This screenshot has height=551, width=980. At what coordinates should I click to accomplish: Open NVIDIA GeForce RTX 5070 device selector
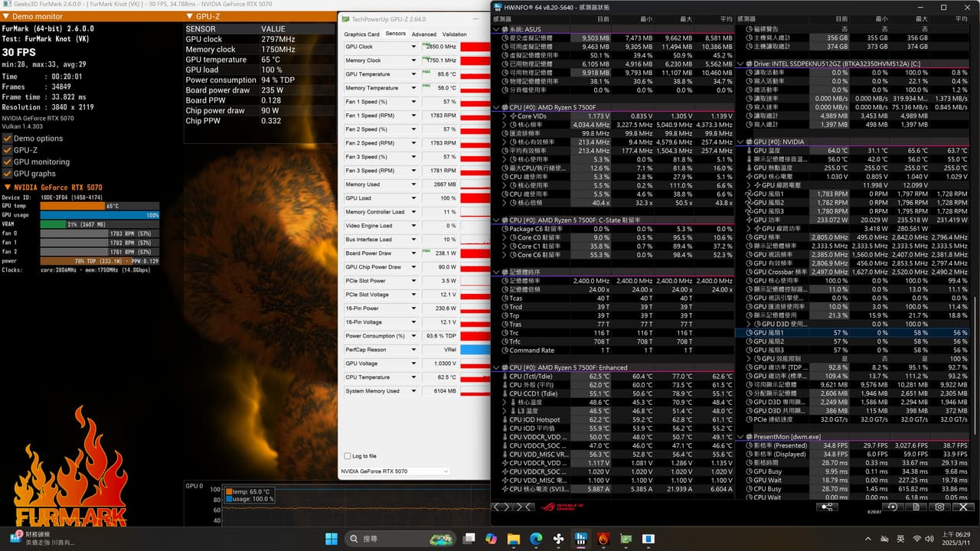395,471
